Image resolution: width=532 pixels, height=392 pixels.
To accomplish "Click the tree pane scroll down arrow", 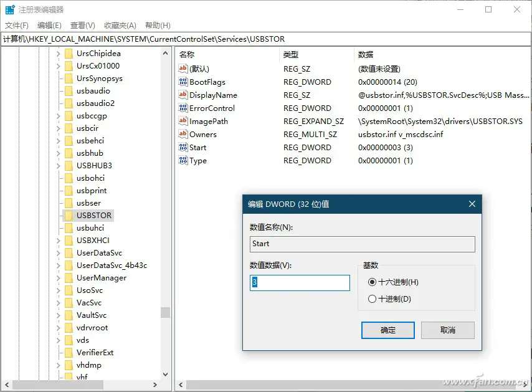I will pyautogui.click(x=165, y=375).
